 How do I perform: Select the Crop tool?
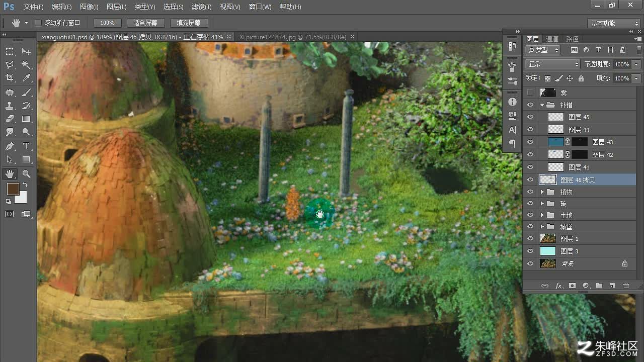pyautogui.click(x=10, y=78)
